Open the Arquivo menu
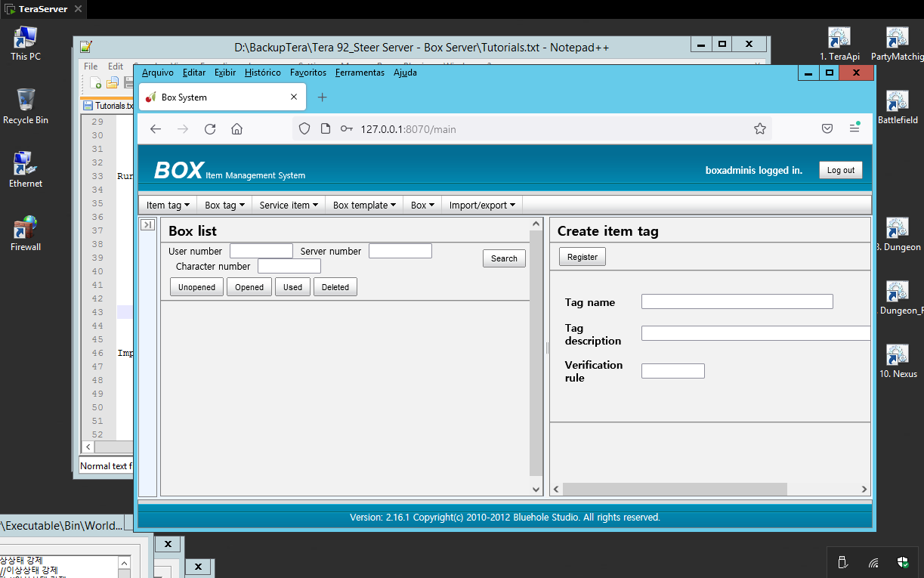Screen dimensions: 924x578 click(158, 73)
